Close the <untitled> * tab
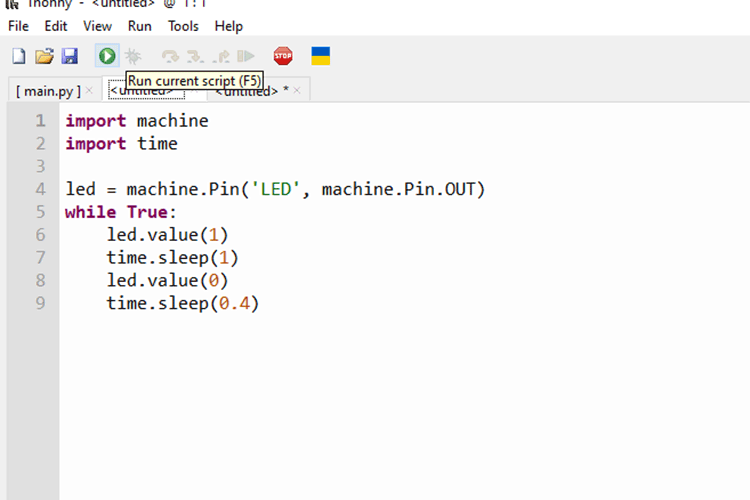This screenshot has width=750, height=500. (297, 90)
